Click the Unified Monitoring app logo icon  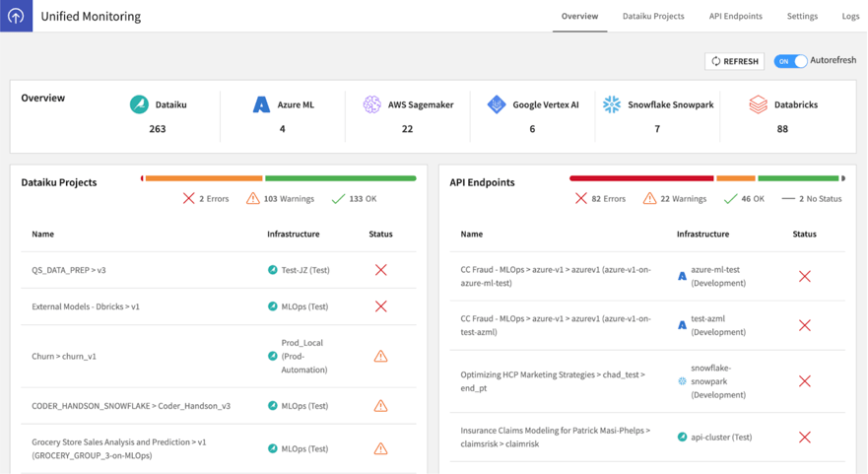click(16, 16)
